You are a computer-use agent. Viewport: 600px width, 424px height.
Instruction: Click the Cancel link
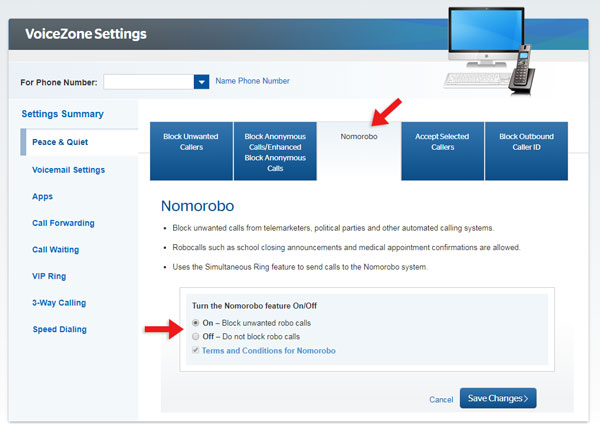coord(441,400)
